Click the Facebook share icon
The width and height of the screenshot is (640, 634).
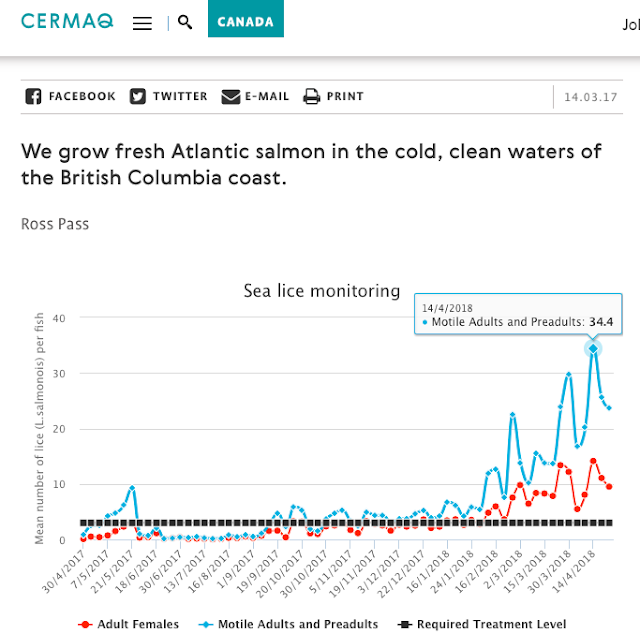click(33, 97)
